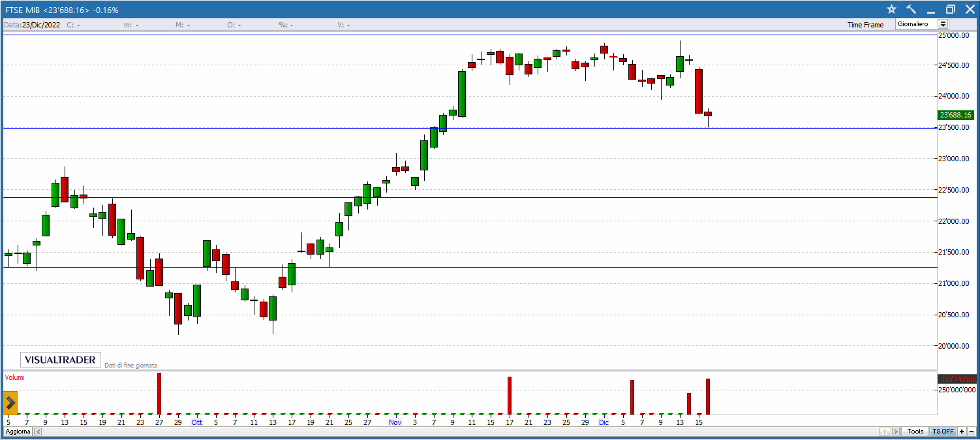
Task: Open the hammer settings tool icon
Action: coord(911,9)
